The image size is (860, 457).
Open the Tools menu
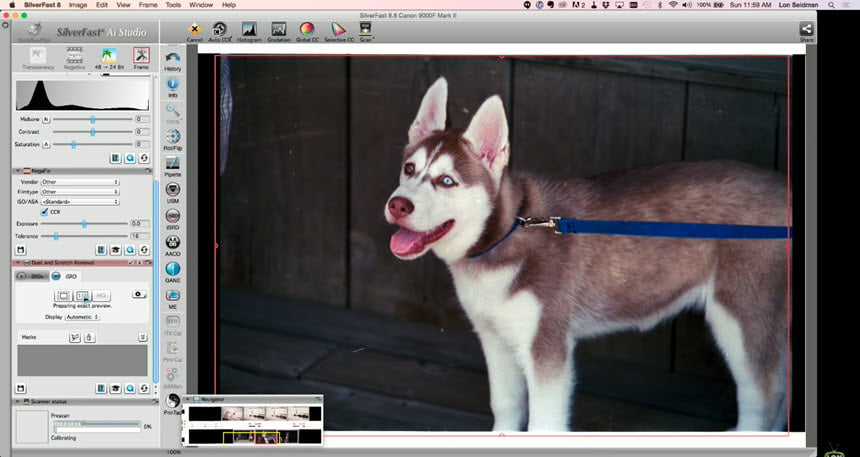(x=173, y=5)
